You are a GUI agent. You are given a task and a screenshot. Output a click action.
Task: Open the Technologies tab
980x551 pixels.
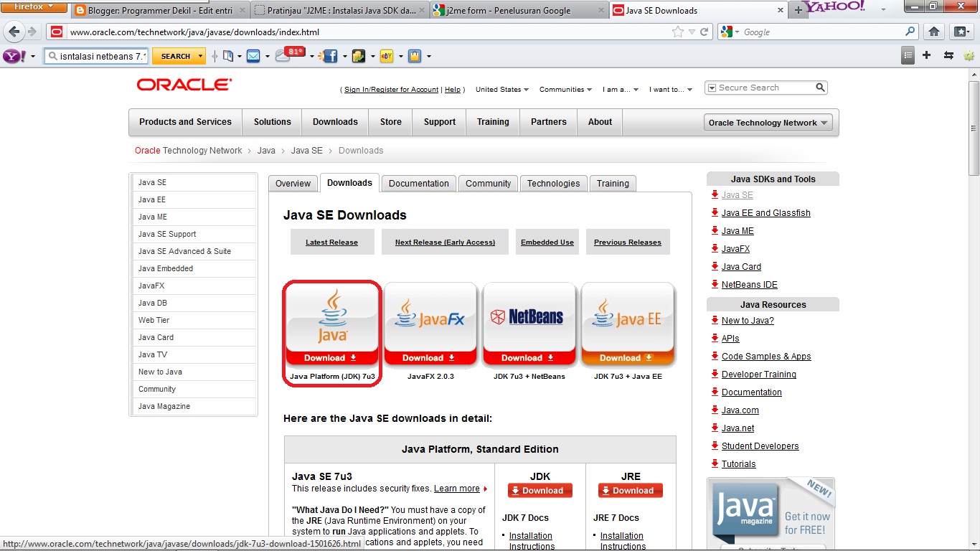[x=553, y=184]
